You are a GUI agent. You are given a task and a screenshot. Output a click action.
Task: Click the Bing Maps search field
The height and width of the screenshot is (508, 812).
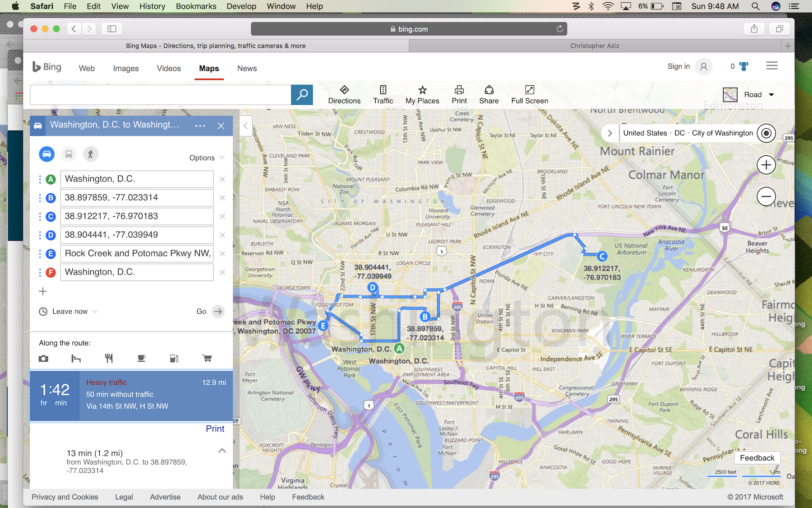click(161, 95)
